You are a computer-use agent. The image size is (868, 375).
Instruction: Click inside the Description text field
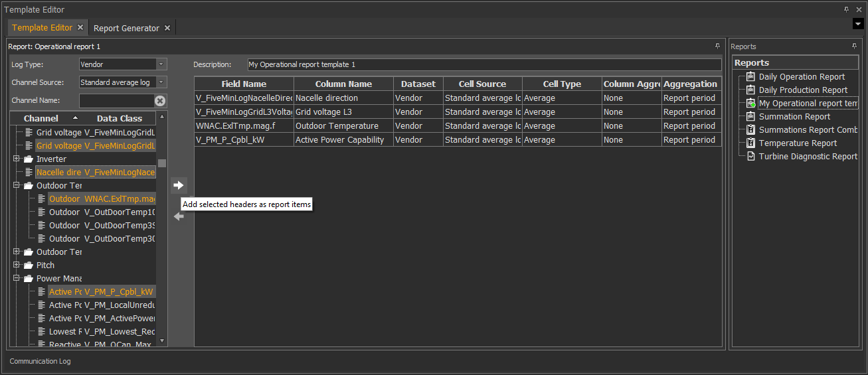(x=483, y=64)
